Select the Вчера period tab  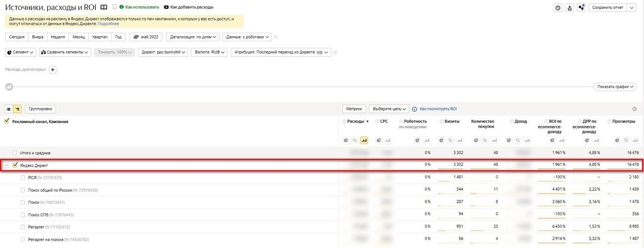[37, 37]
